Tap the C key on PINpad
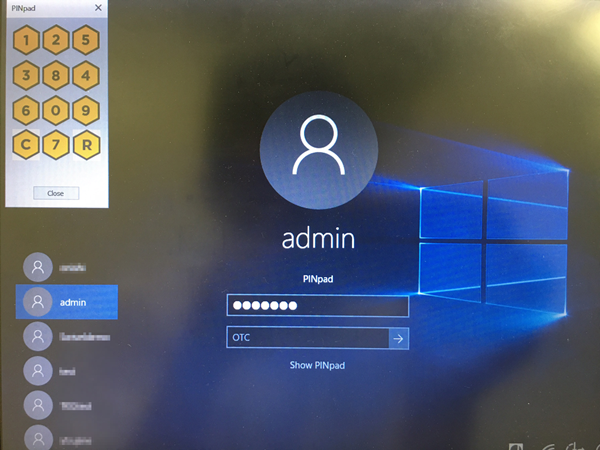This screenshot has width=600, height=450. (x=26, y=145)
